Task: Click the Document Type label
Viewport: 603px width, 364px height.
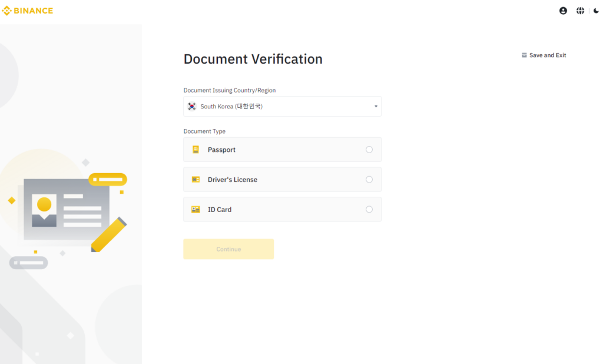Action: 204,131
